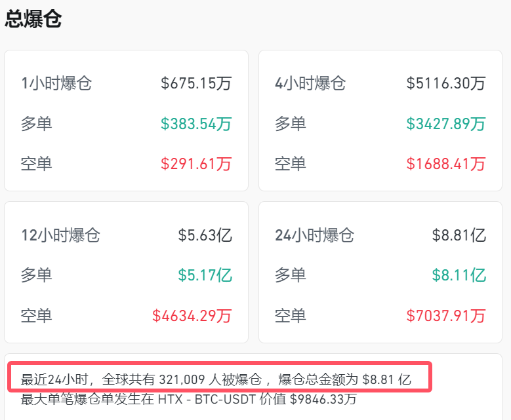
Task: Click the 4-hour total $5116.30万
Action: pos(446,84)
